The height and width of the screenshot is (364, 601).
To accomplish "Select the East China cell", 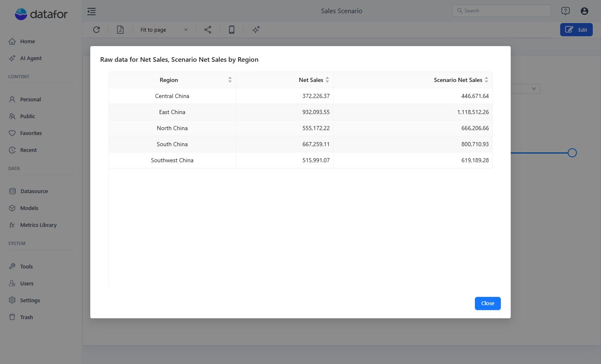I will pos(172,112).
